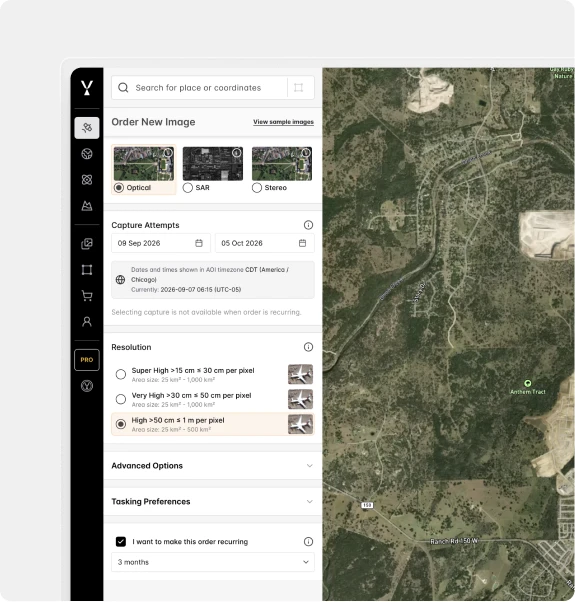Click the Super High airplane thumbnail
The width and height of the screenshot is (575, 602).
[x=301, y=374]
